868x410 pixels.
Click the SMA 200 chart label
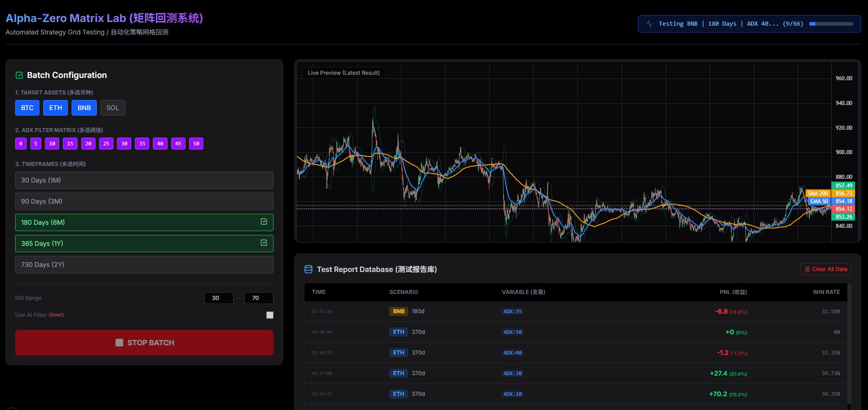(818, 194)
